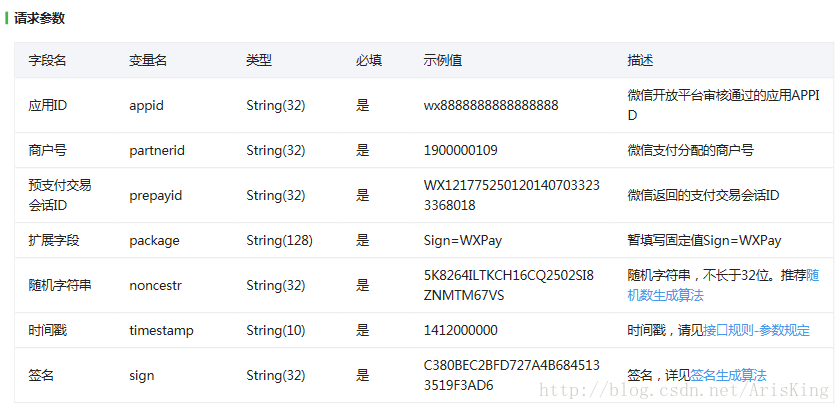Open the 签名生成算法 link
The width and height of the screenshot is (840, 410).
(728, 375)
